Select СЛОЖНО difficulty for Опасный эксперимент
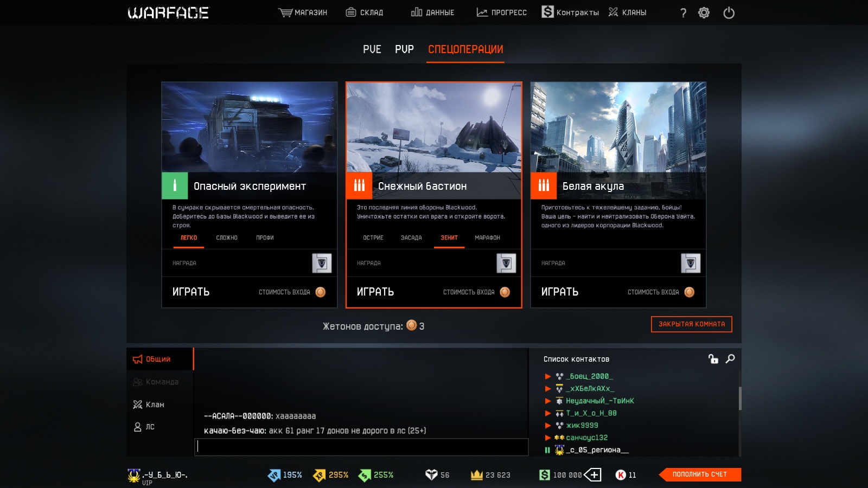 click(227, 237)
